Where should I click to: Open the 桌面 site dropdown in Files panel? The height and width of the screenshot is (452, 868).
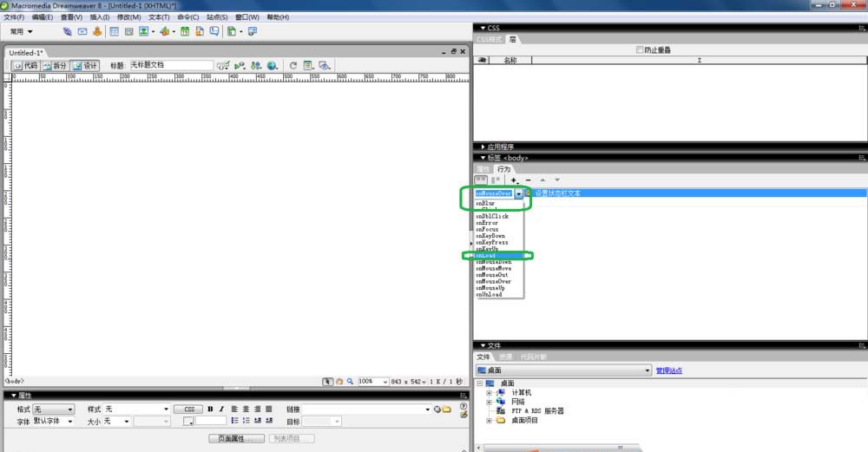tap(647, 370)
